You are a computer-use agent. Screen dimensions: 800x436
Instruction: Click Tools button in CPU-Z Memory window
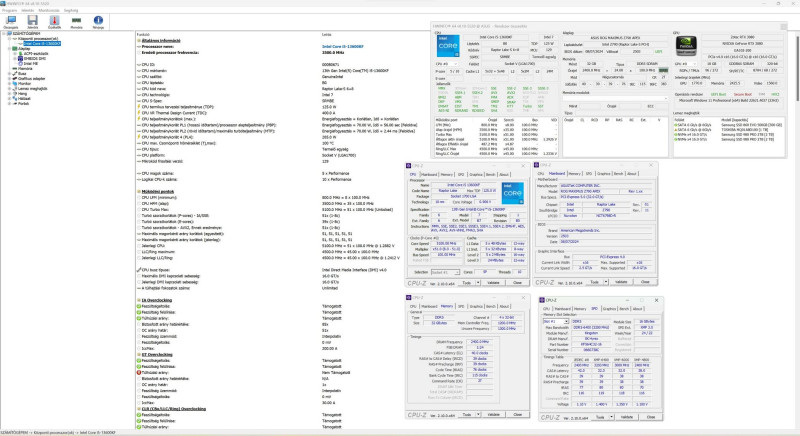click(466, 415)
